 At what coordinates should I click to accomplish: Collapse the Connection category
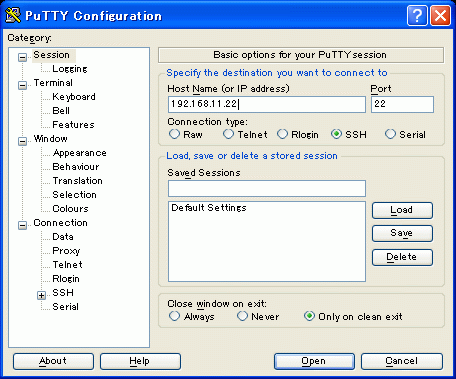coord(22,225)
